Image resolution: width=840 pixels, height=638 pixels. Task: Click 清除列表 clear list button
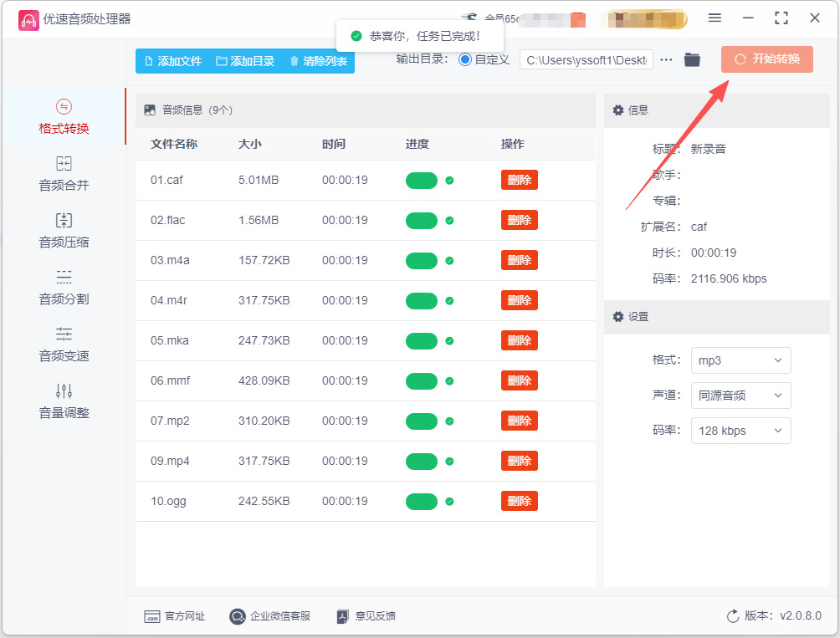[x=318, y=61]
